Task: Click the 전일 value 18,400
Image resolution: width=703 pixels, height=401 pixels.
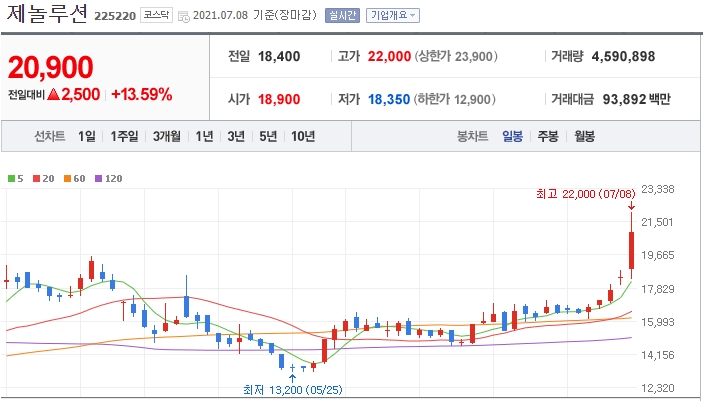Action: pyautogui.click(x=279, y=57)
